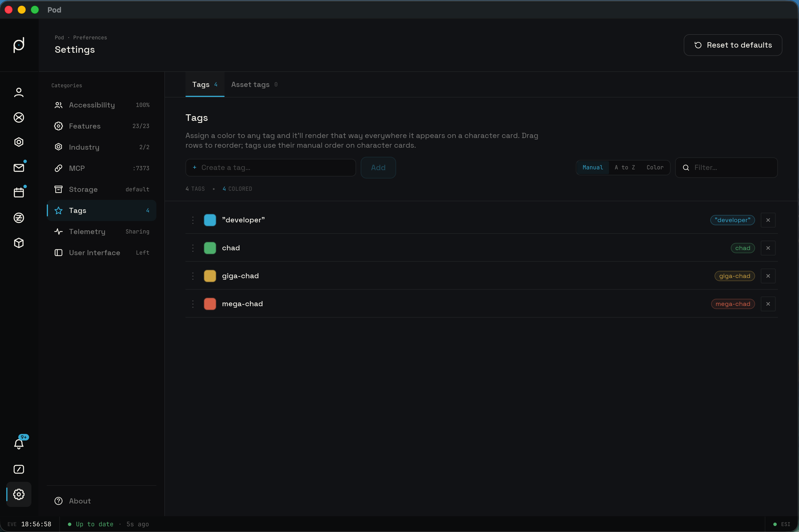
Task: Remove the mega-chad tag
Action: pos(768,304)
